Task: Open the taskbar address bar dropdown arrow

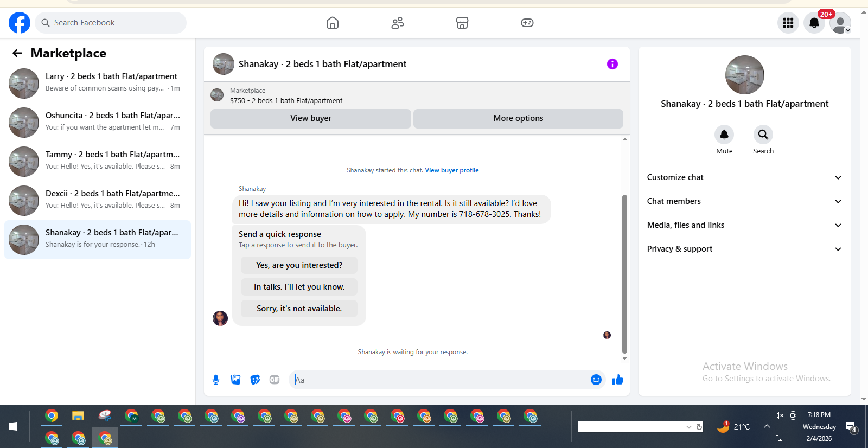Action: (688, 427)
